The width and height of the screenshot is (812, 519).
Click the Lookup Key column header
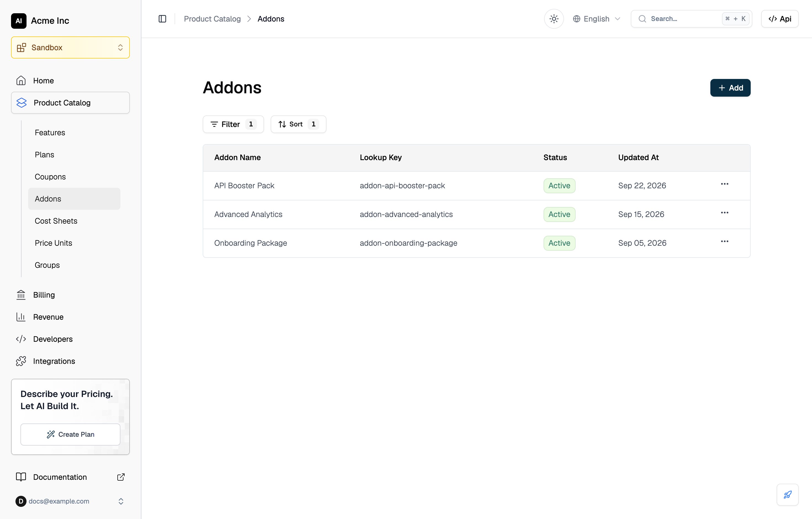(381, 158)
